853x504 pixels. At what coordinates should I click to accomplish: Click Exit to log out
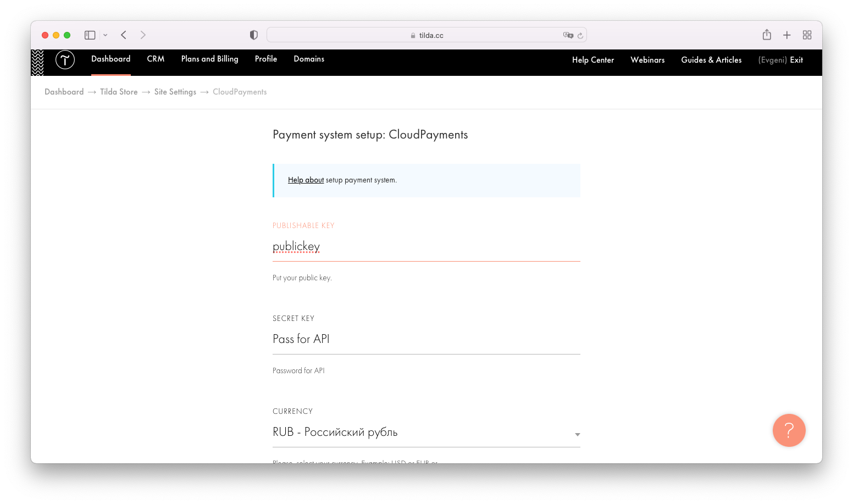[x=796, y=60]
